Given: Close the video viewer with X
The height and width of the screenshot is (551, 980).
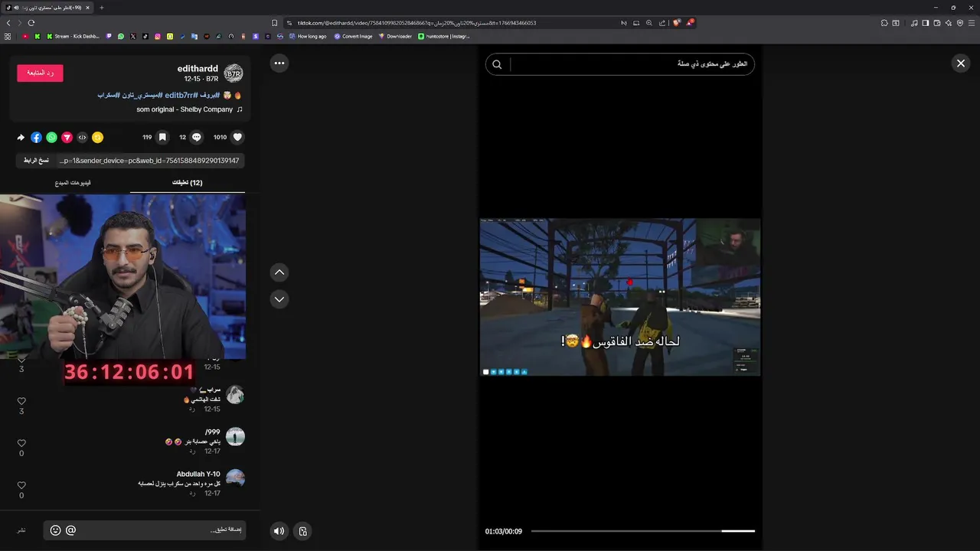Looking at the screenshot, I should [961, 64].
